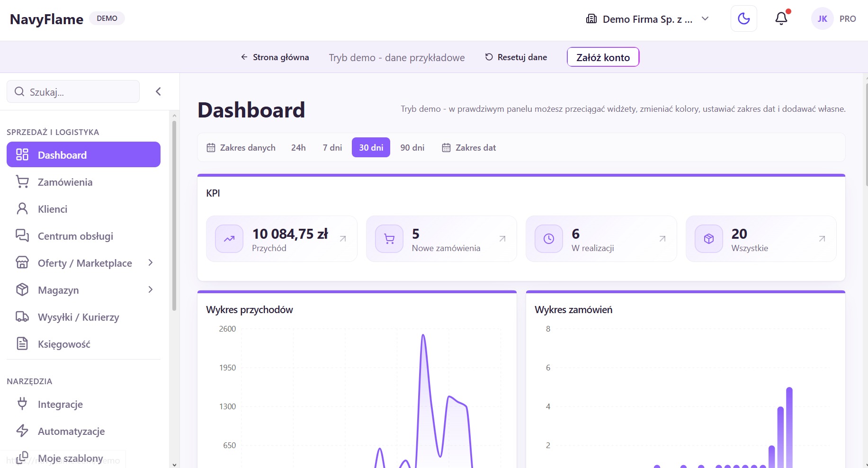Click the Automatyzacje lightning icon
Viewport: 868px width, 468px height.
tap(22, 431)
